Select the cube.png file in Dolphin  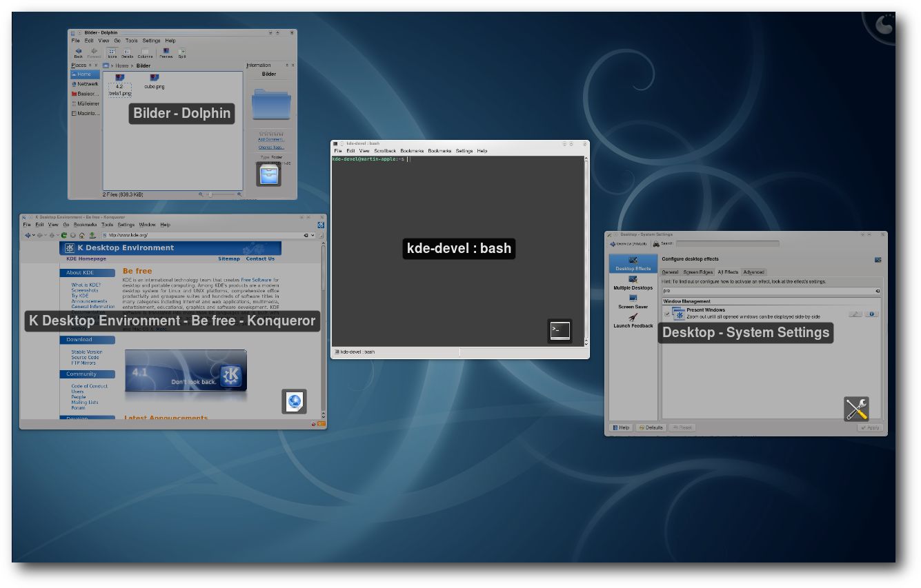click(x=154, y=82)
